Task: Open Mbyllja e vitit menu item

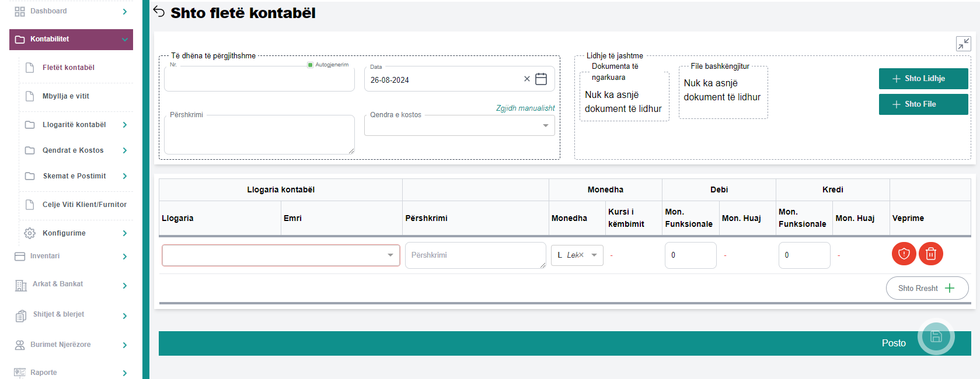Action: coord(66,96)
